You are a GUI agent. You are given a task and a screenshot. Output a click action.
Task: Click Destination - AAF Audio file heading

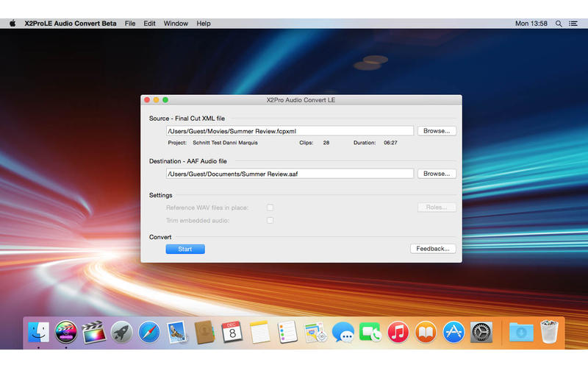188,161
